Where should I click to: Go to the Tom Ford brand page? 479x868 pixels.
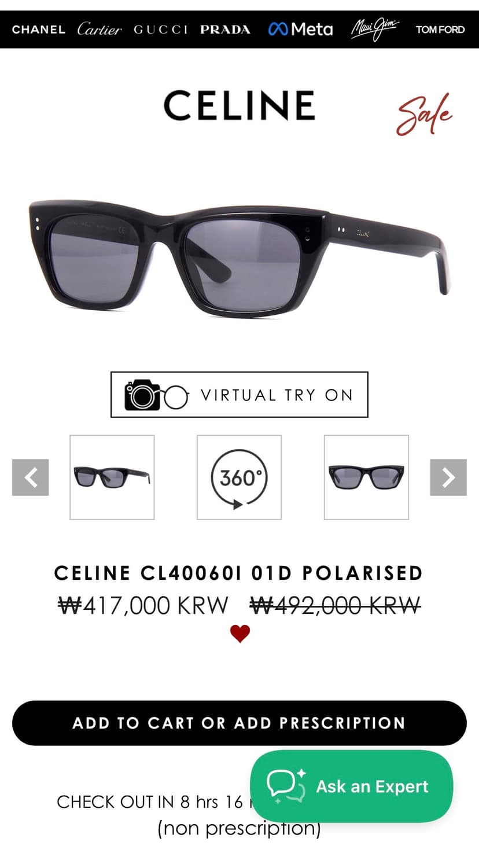[440, 30]
